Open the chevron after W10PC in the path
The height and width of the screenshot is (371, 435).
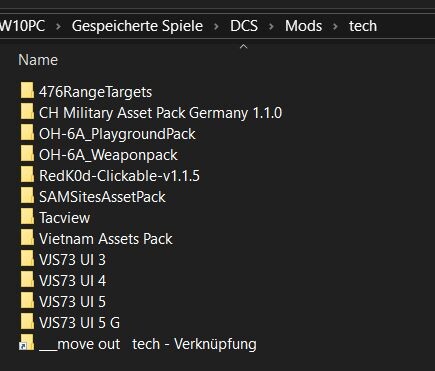click(x=58, y=26)
